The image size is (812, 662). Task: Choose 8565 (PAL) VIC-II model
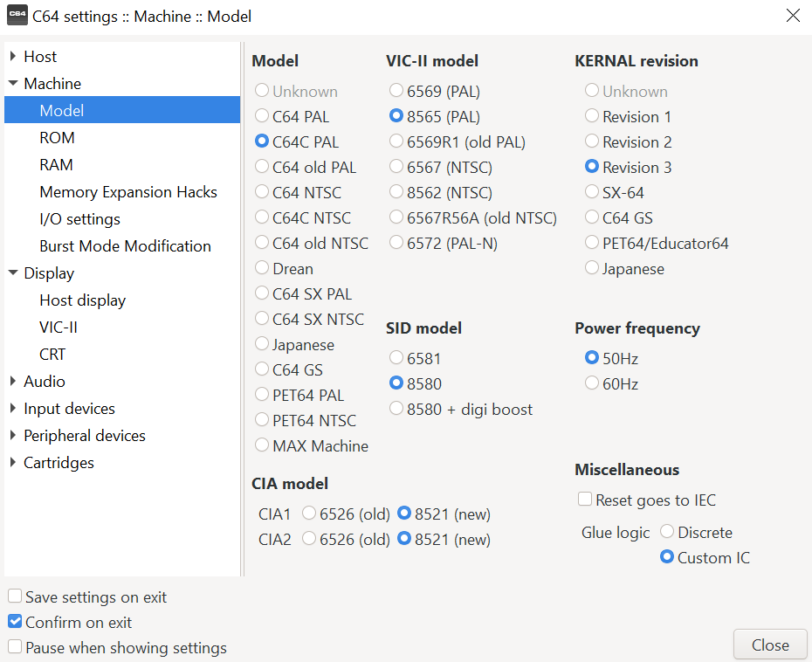tap(435, 116)
